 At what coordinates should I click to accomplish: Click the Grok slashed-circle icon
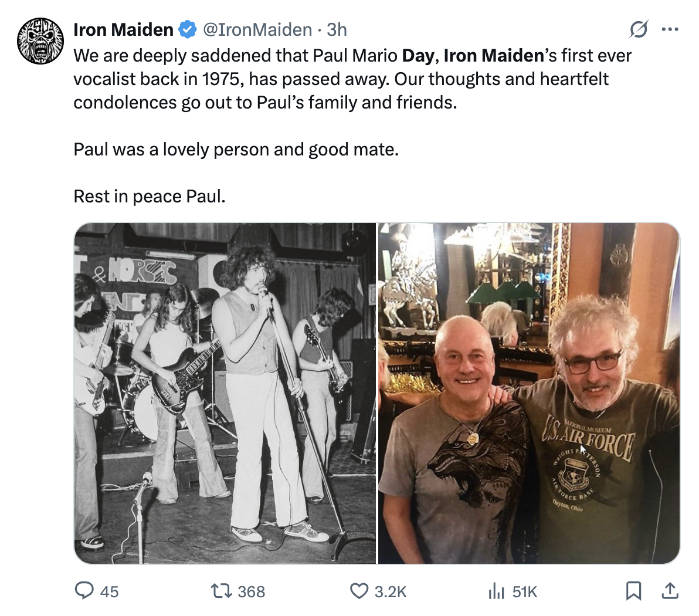pyautogui.click(x=639, y=29)
